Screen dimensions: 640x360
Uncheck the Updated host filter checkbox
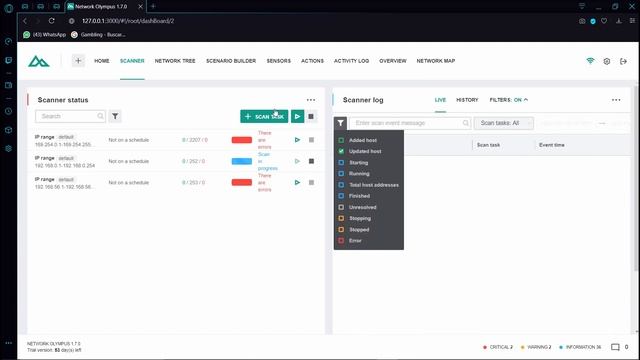[x=341, y=151]
